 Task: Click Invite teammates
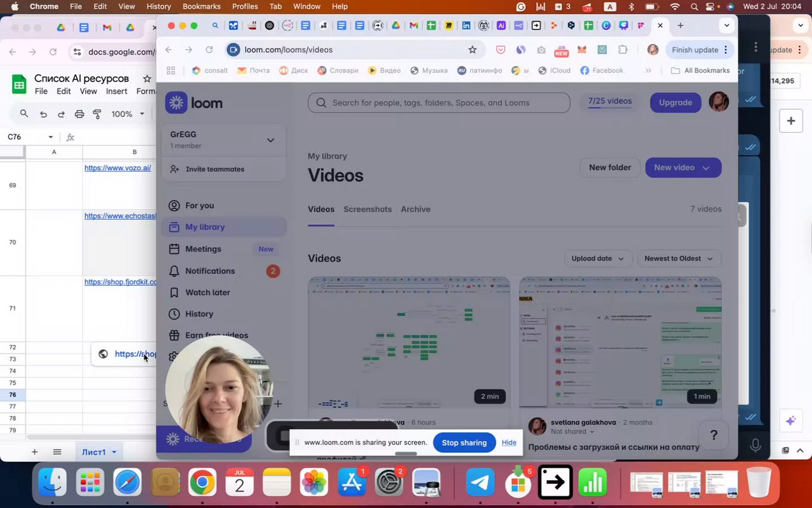click(215, 169)
